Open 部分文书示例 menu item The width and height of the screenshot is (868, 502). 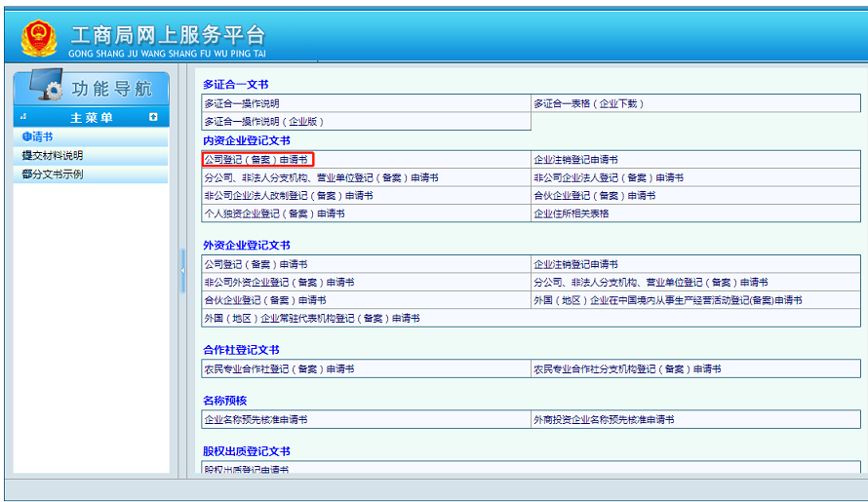(x=53, y=174)
